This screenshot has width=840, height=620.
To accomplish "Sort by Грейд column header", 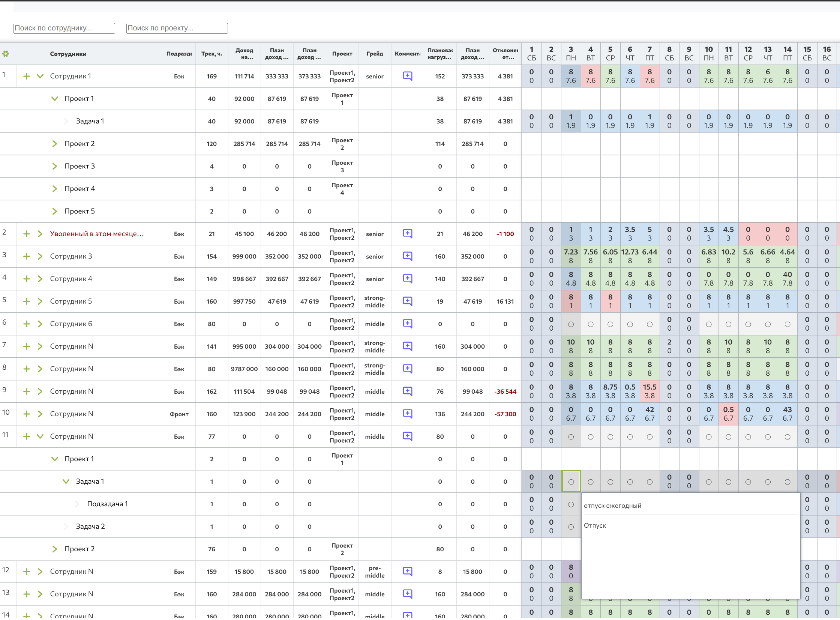I will (375, 54).
